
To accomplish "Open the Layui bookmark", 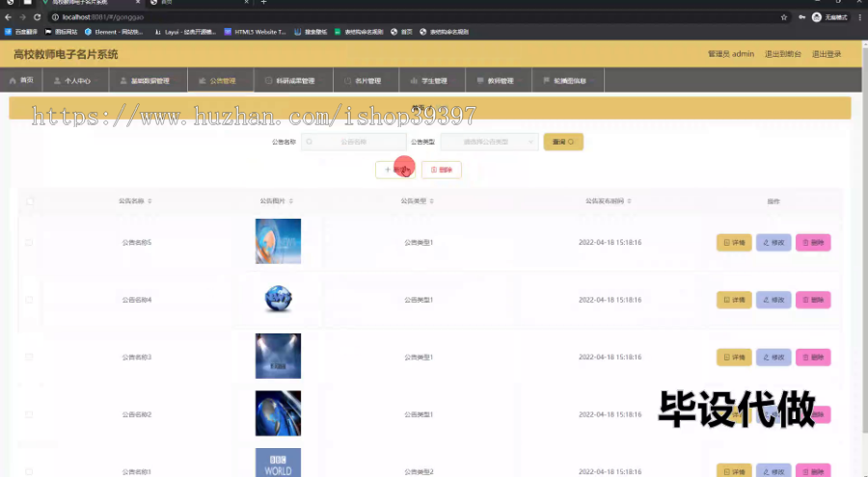I will [185, 32].
